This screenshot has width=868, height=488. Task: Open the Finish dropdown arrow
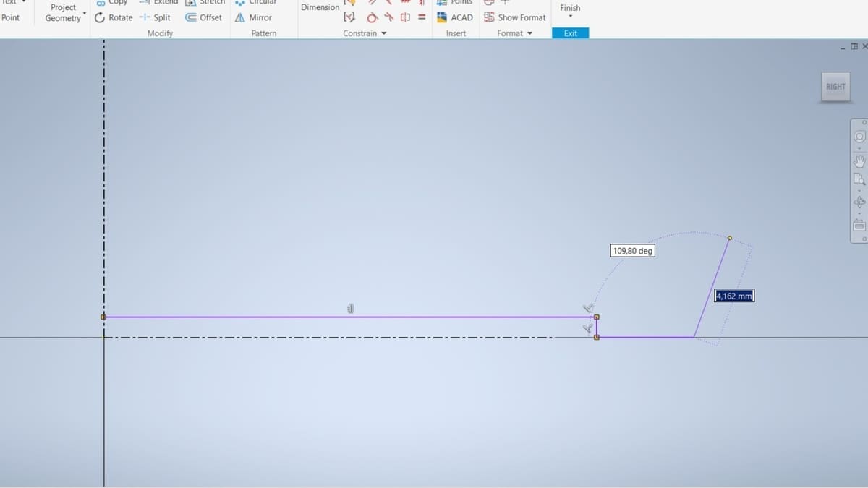pos(570,16)
